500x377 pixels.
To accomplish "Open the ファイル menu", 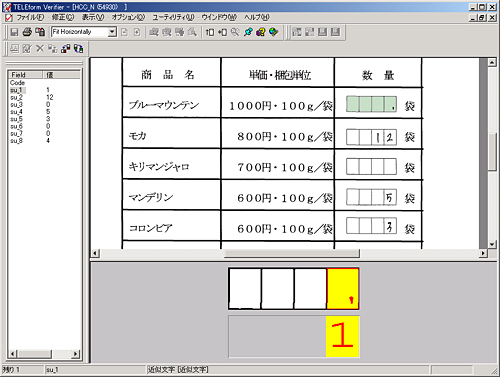I will (x=30, y=17).
